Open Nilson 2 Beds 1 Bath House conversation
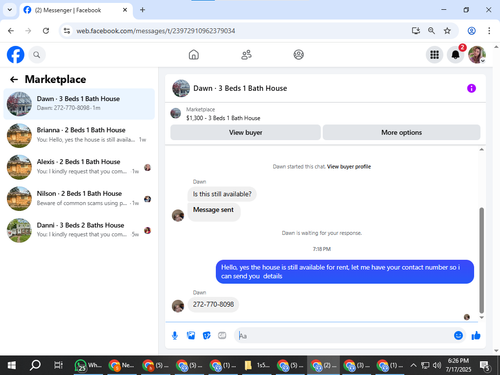This screenshot has height=375, width=500. [79, 199]
